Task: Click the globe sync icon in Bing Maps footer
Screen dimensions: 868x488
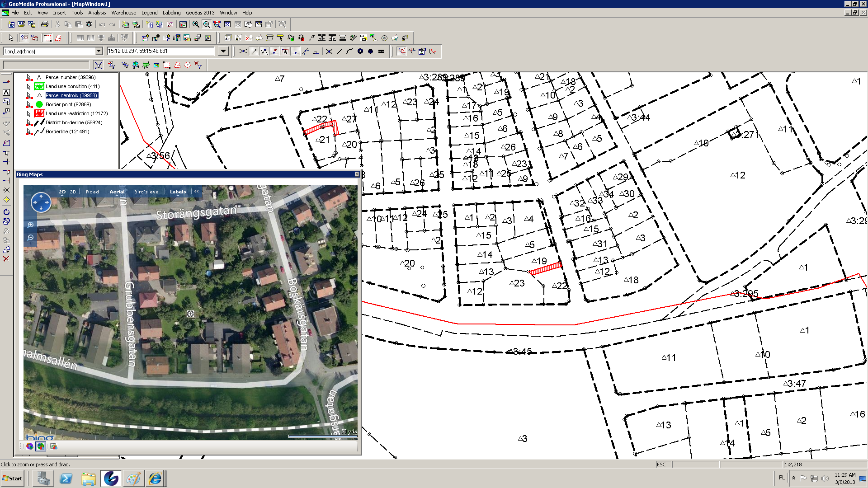Action: tap(41, 446)
